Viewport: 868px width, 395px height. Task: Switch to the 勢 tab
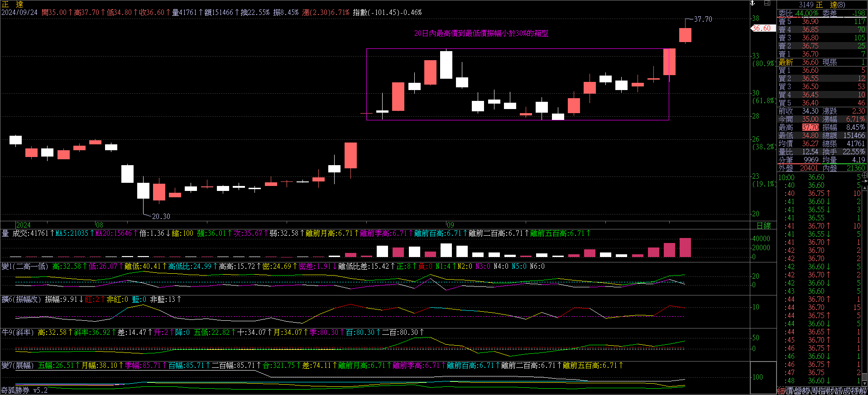(x=805, y=390)
